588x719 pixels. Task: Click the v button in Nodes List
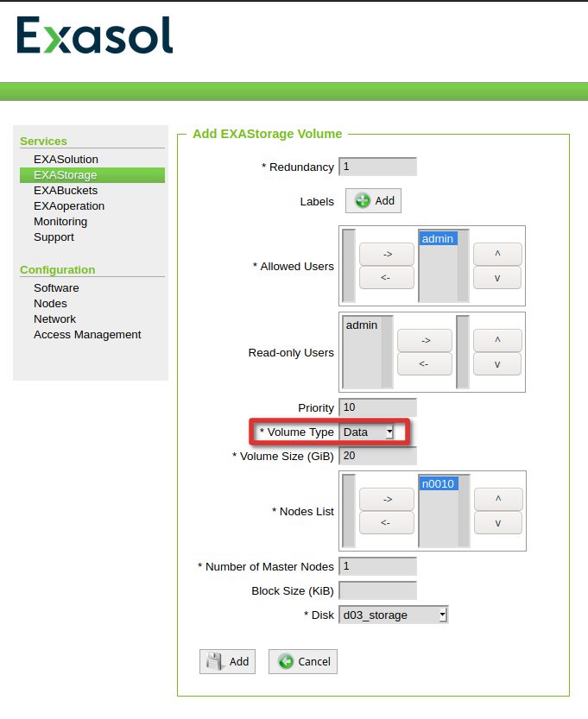498,523
